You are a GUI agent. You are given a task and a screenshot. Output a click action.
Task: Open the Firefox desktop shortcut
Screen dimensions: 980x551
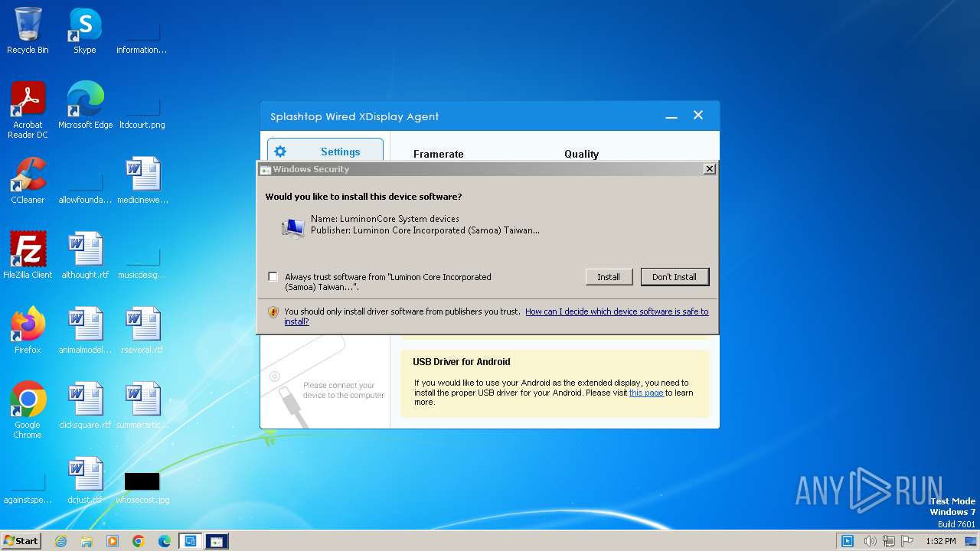tap(28, 331)
